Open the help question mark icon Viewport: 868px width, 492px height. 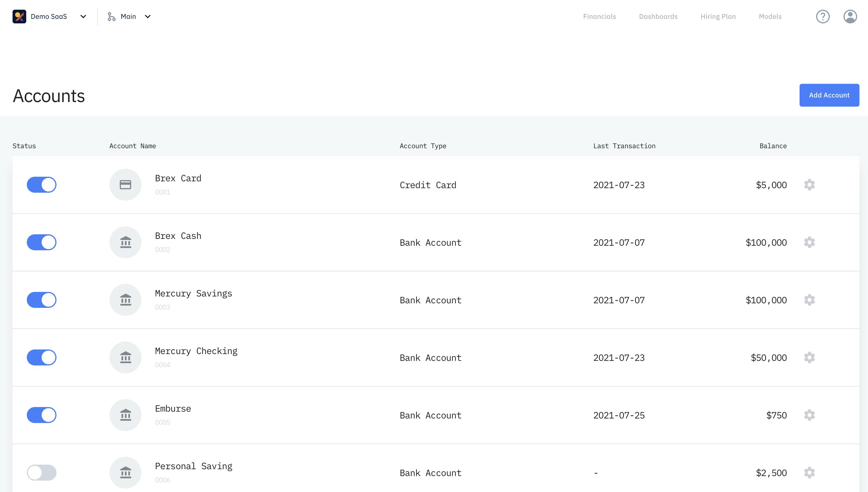point(823,17)
